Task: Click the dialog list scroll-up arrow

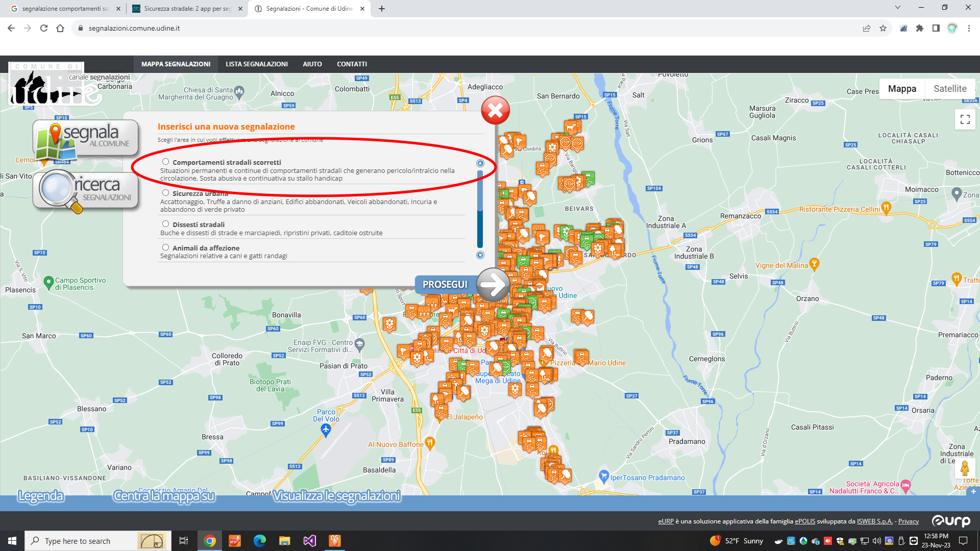Action: (480, 163)
